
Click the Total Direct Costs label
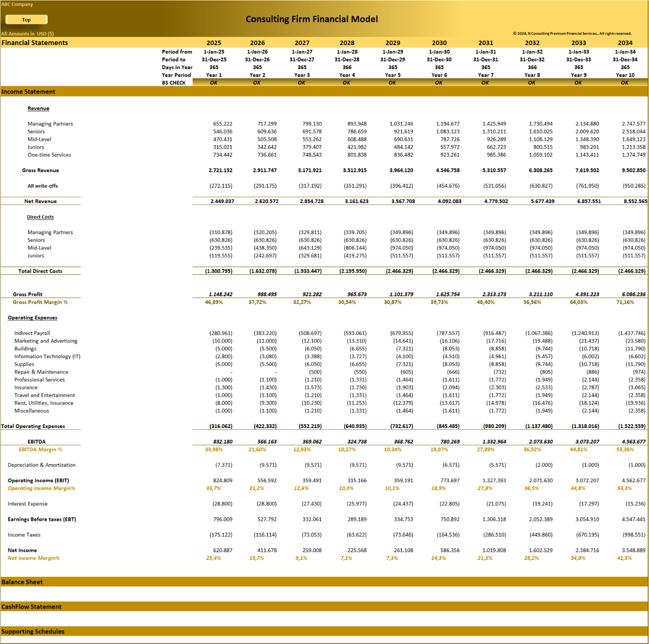[x=40, y=271]
